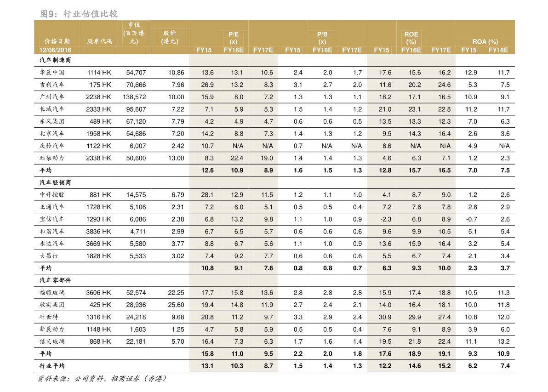Select the 福耀玻璃 company name

(52, 292)
